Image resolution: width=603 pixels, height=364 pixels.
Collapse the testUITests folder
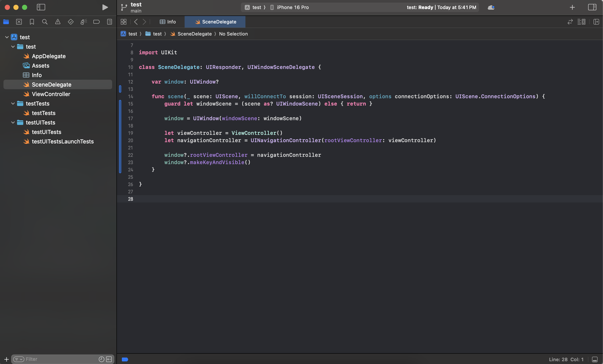tap(13, 123)
